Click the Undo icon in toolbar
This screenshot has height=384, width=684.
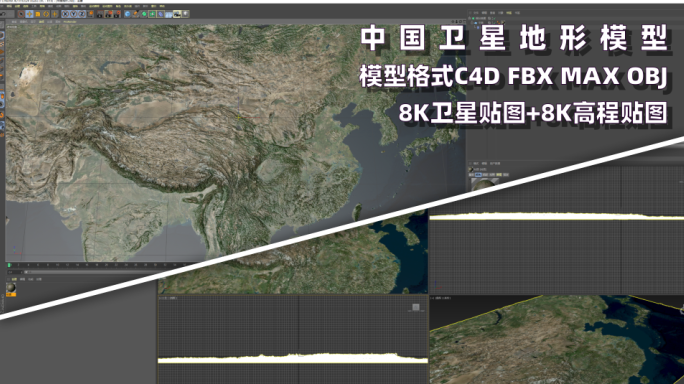click(3, 14)
